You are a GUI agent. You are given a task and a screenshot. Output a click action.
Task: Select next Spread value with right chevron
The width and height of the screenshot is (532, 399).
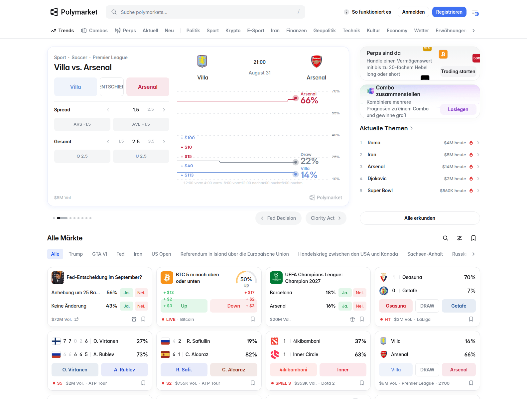coord(164,110)
